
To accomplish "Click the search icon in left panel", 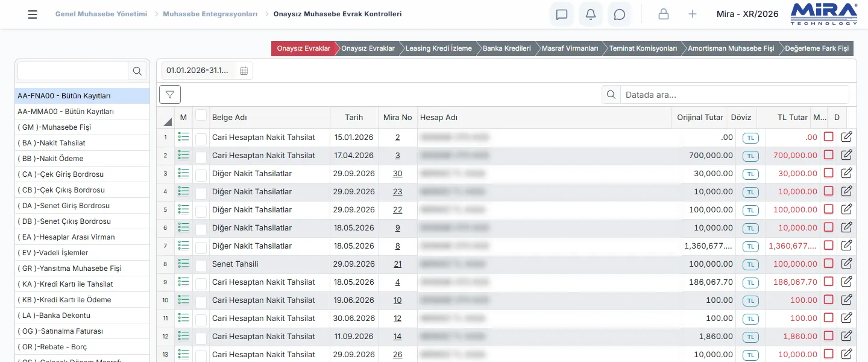I will (137, 71).
